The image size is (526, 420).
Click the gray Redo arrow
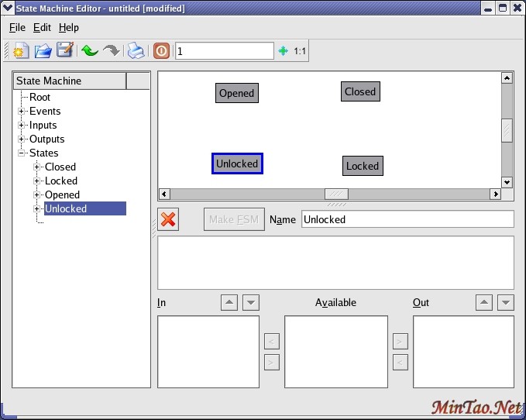[112, 51]
